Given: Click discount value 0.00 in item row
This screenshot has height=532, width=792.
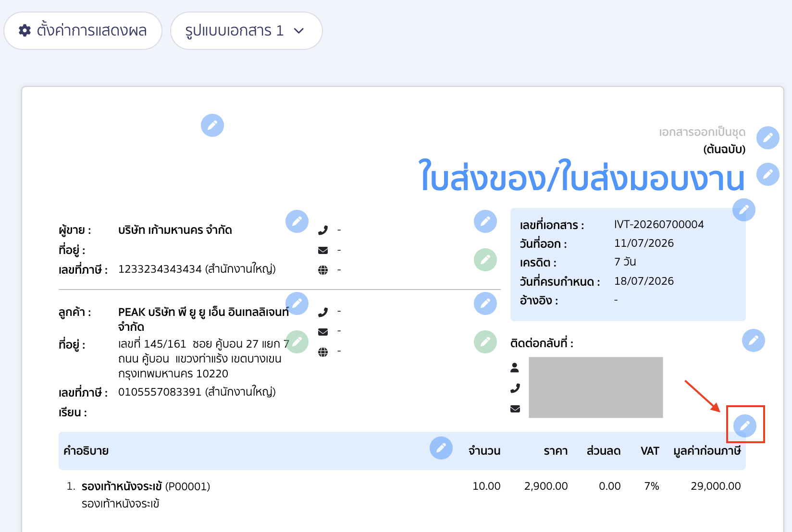Looking at the screenshot, I should click(x=610, y=486).
